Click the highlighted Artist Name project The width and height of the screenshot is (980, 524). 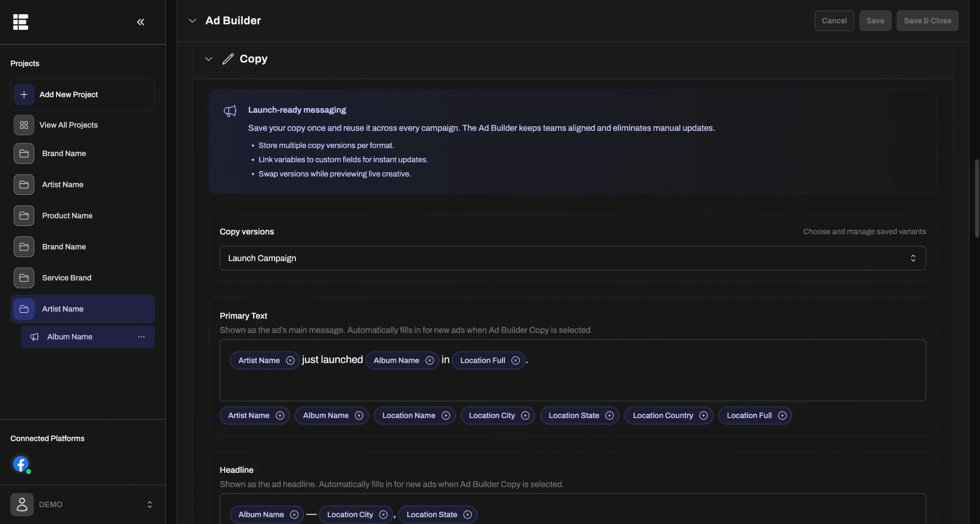82,309
